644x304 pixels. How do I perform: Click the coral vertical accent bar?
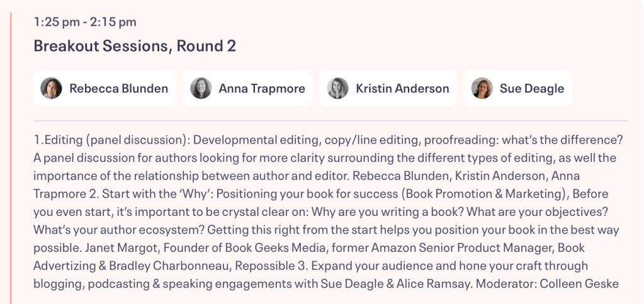pyautogui.click(x=11, y=151)
